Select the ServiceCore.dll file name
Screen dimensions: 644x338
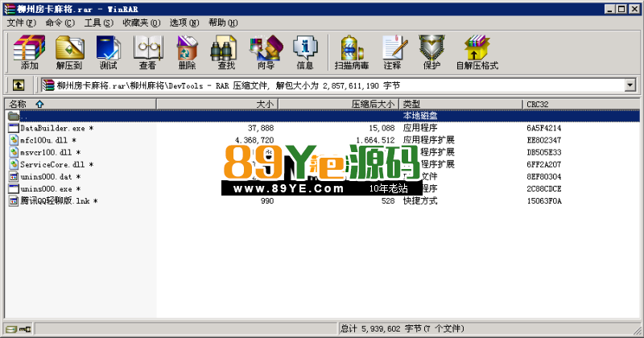pos(56,164)
